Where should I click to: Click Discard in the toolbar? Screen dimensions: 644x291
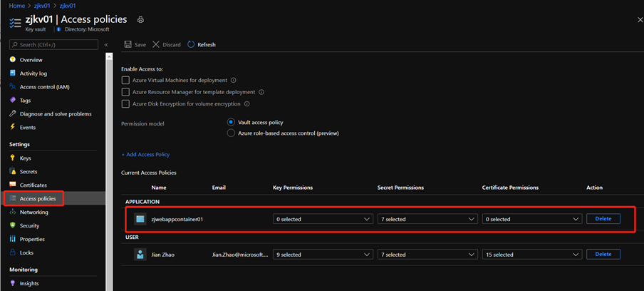point(166,44)
